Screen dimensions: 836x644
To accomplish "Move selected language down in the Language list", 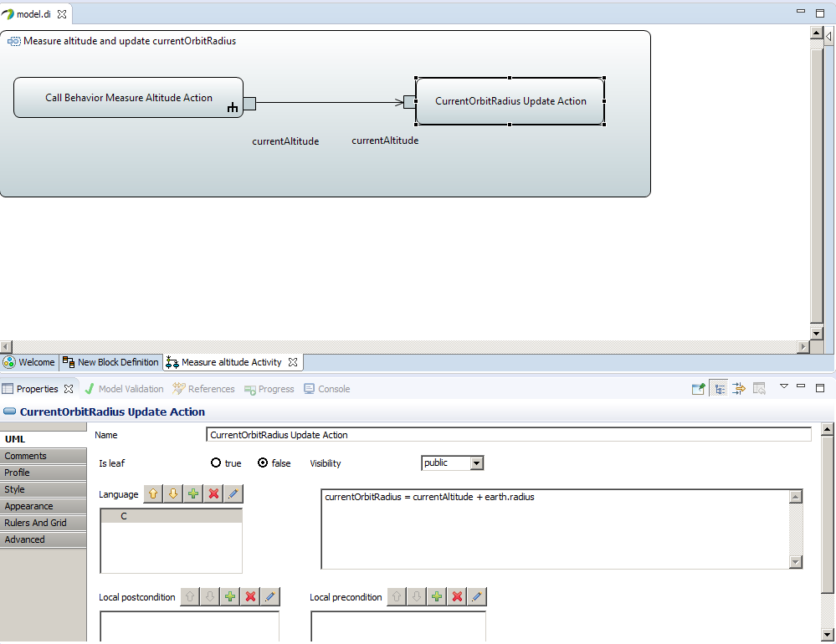I will pyautogui.click(x=173, y=493).
